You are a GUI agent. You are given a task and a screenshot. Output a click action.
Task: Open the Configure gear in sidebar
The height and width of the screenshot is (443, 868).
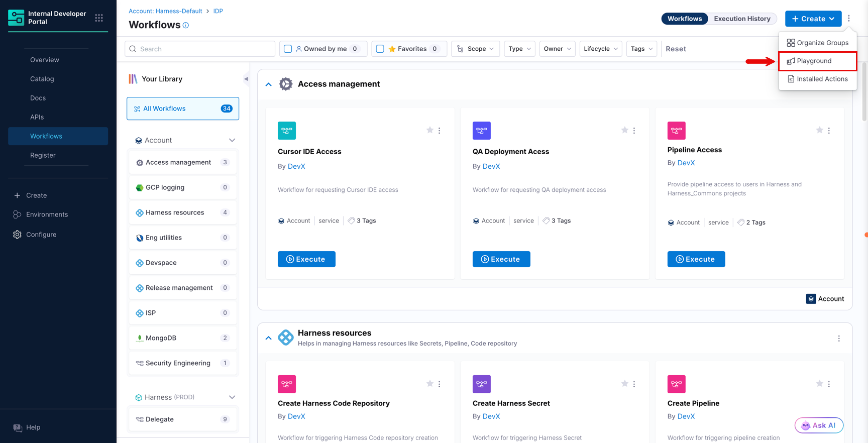coord(18,235)
